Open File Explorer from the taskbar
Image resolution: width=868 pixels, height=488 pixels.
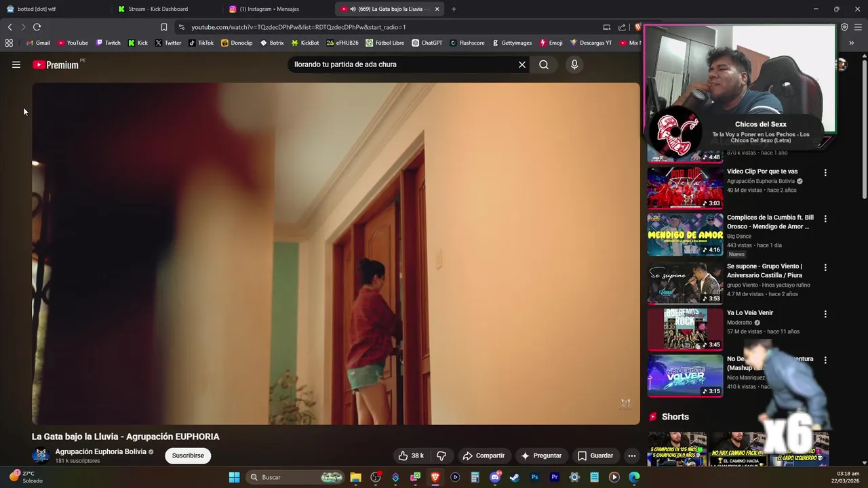(x=355, y=477)
